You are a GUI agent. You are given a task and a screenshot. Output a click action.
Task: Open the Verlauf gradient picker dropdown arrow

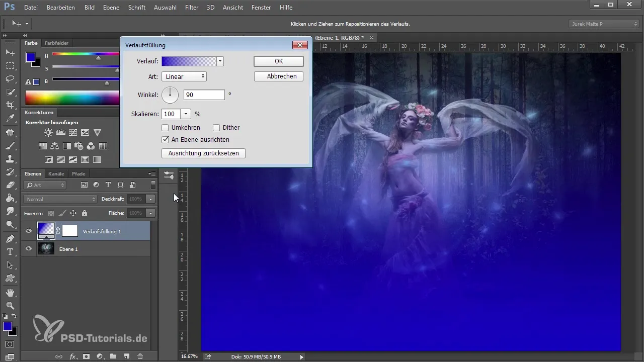click(x=220, y=61)
